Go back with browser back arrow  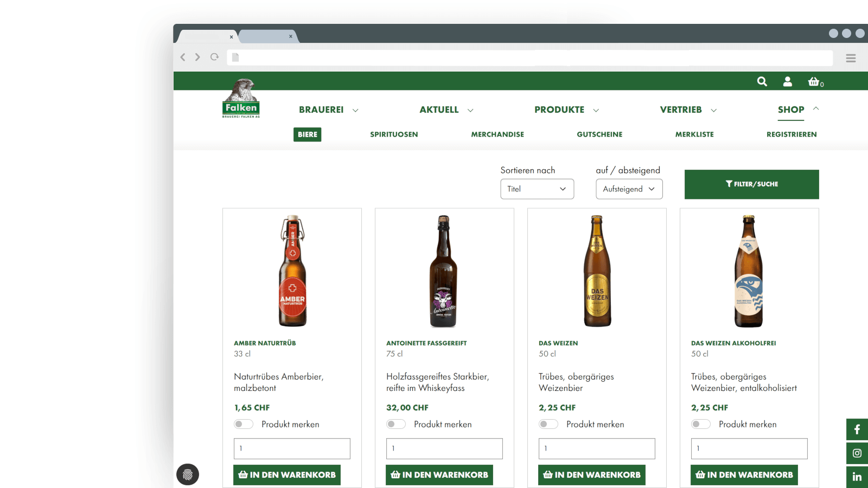(x=183, y=57)
